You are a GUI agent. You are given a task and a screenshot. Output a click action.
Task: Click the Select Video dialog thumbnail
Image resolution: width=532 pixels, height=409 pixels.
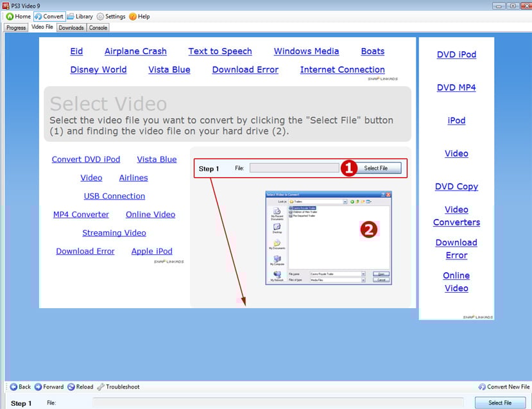coord(328,238)
